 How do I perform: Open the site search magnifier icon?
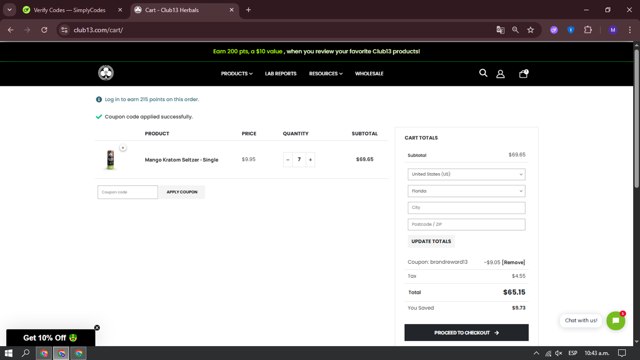pos(483,73)
